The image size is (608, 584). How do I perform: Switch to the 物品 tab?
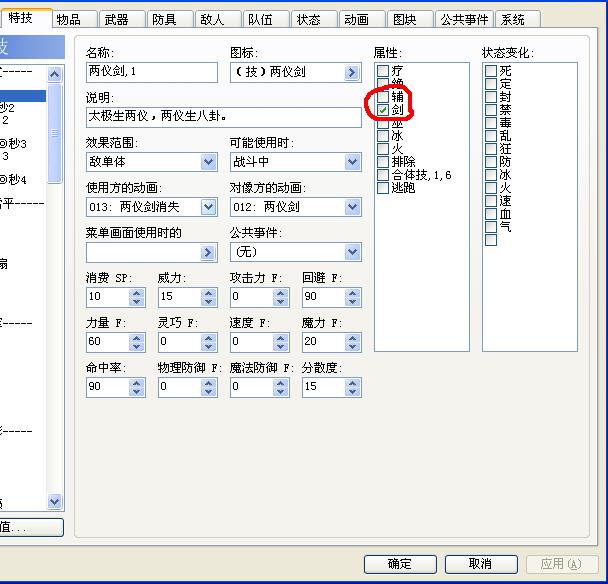(x=74, y=19)
